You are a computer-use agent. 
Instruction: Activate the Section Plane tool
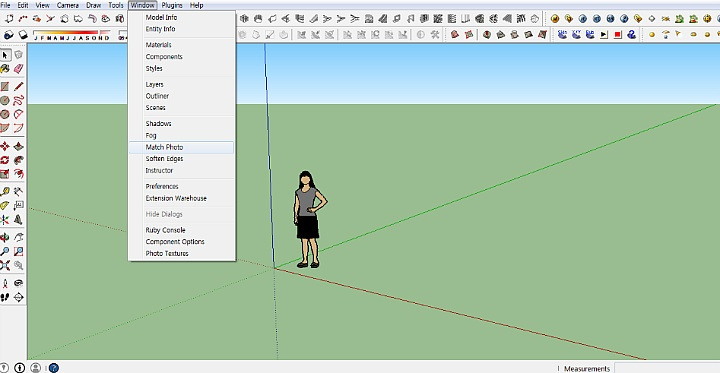(x=18, y=297)
